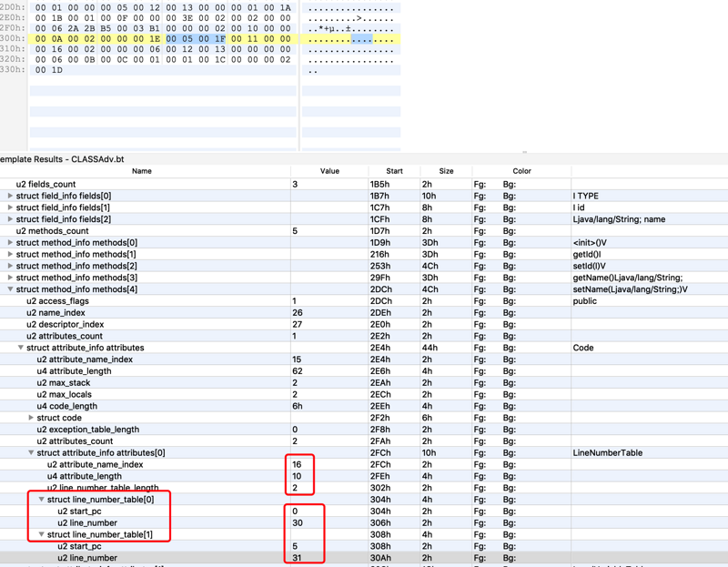The image size is (728, 567).
Task: Expand struct method_info methods[0] row
Action: click(x=10, y=242)
